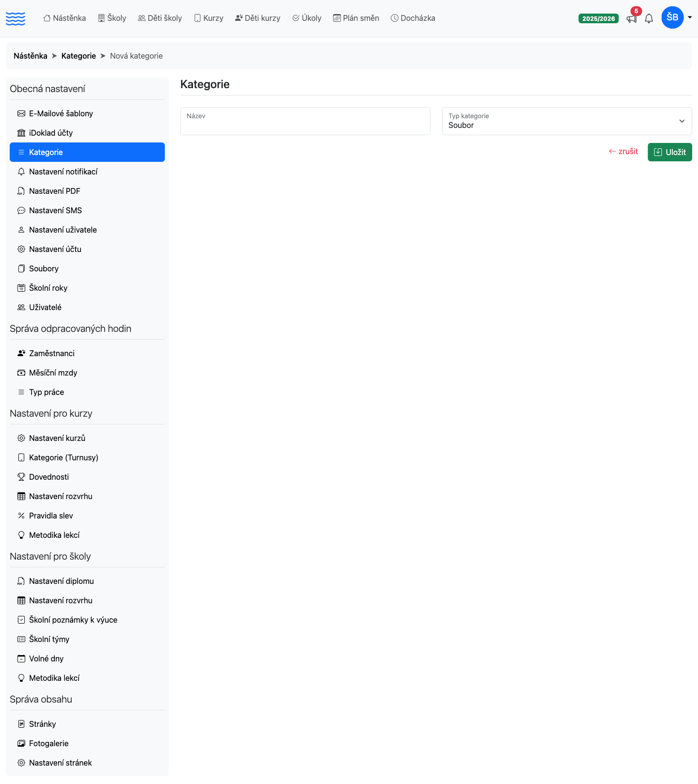Image resolution: width=698 pixels, height=784 pixels.
Task: Click Nástěnka in the breadcrumb
Action: point(31,56)
